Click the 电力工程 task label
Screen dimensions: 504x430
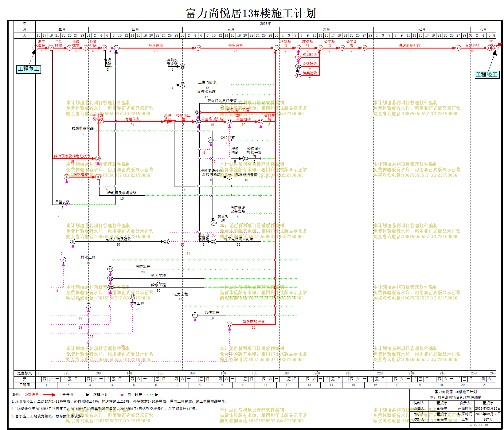[x=181, y=294]
